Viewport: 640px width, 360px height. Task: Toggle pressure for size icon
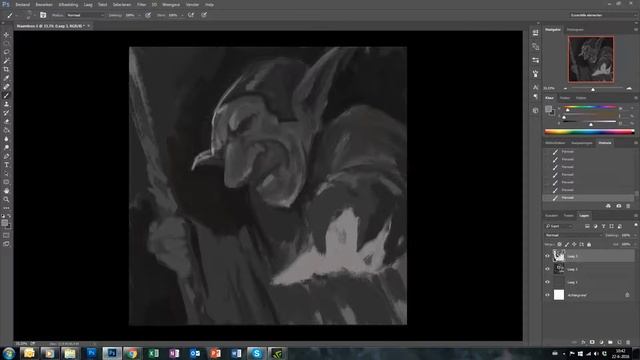pos(204,15)
